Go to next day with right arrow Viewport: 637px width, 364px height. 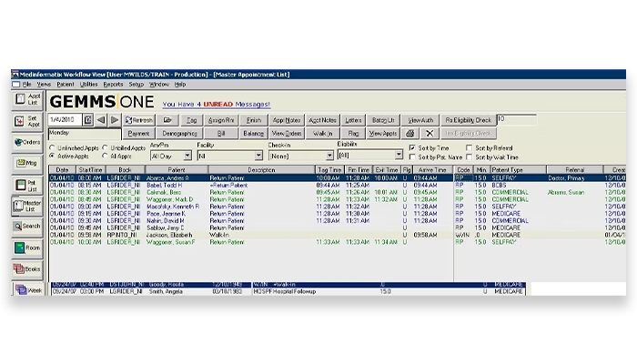point(115,120)
